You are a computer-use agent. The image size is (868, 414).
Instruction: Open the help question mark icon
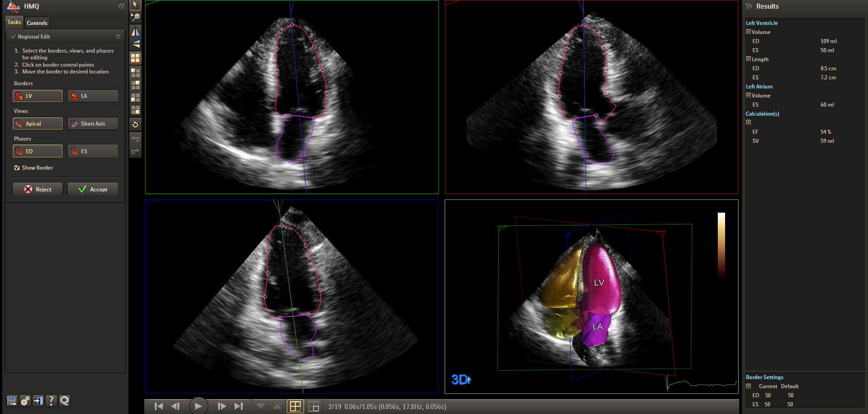point(51,400)
